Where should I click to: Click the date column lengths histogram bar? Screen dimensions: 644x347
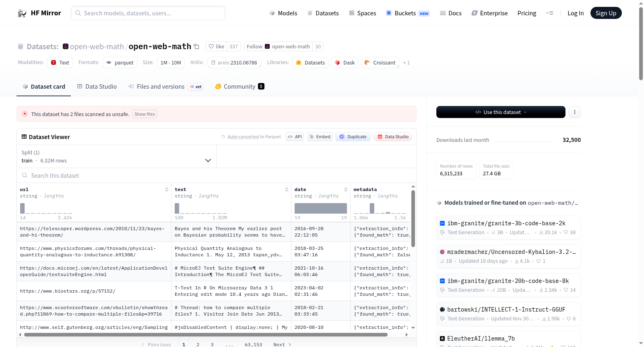[x=321, y=208]
